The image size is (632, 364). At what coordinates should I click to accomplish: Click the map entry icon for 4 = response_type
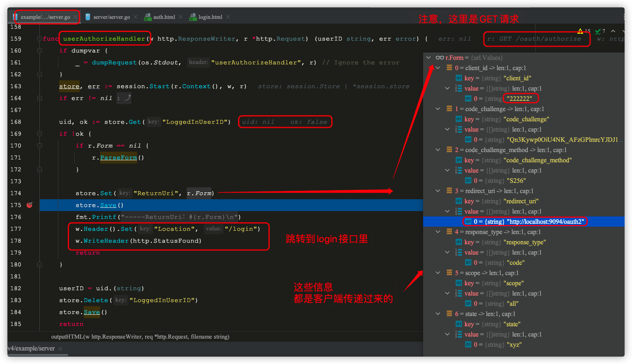(449, 232)
